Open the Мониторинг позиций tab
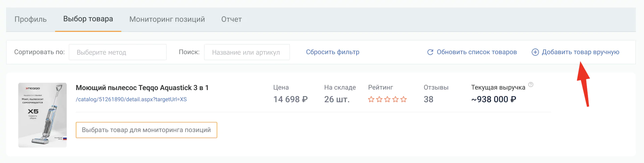The height and width of the screenshot is (163, 644). point(167,19)
